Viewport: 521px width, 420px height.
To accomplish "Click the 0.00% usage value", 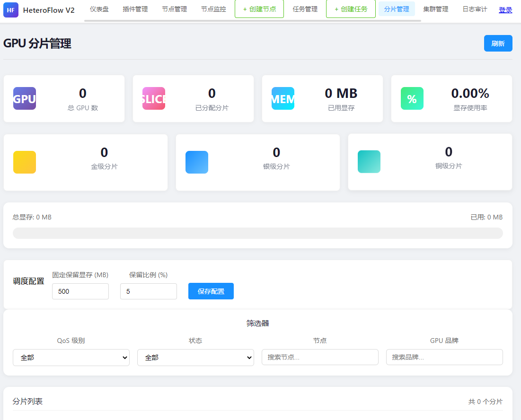I will click(470, 93).
